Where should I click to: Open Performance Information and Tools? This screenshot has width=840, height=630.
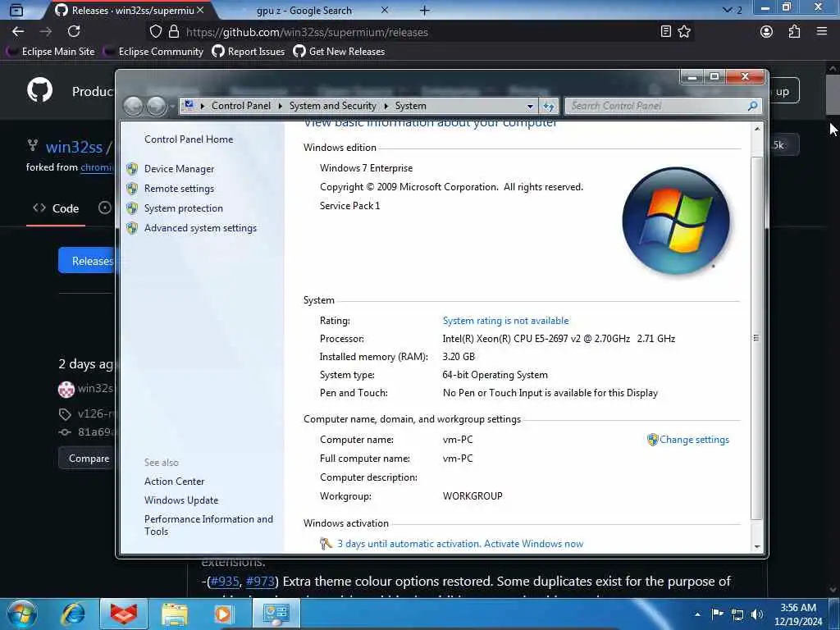pyautogui.click(x=208, y=526)
